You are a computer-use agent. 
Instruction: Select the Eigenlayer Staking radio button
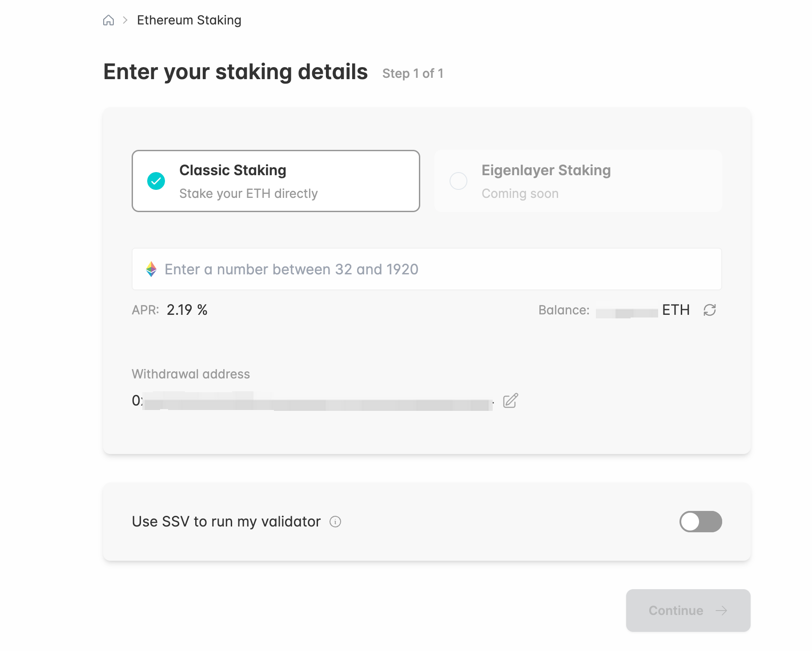point(458,181)
